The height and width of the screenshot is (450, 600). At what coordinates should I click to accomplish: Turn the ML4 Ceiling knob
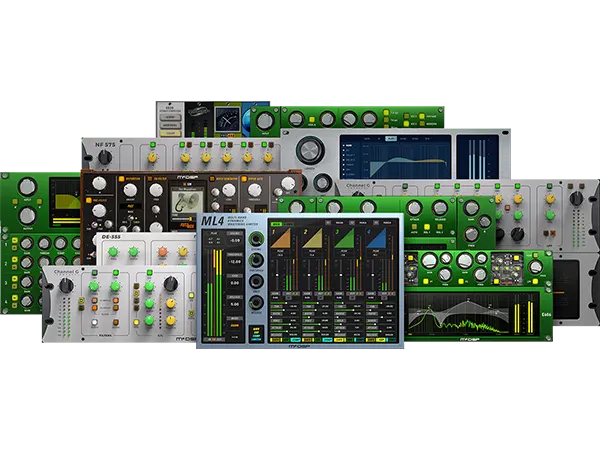(256, 240)
